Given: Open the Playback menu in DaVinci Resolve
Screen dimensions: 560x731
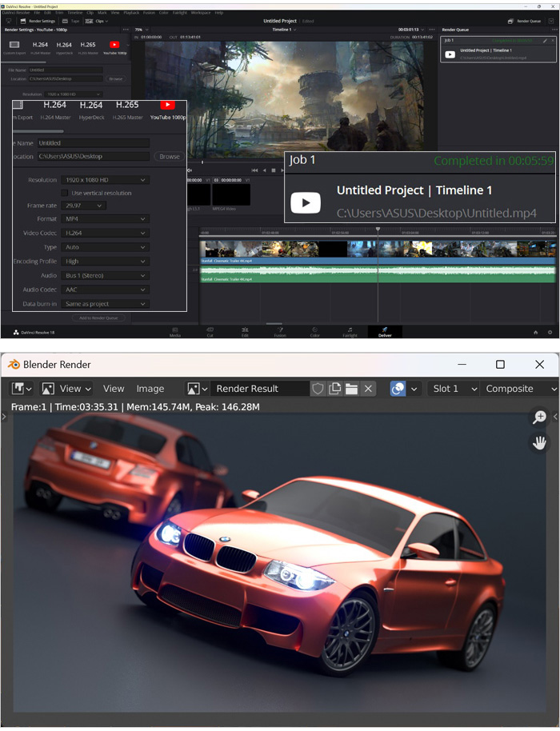Looking at the screenshot, I should click(x=131, y=13).
